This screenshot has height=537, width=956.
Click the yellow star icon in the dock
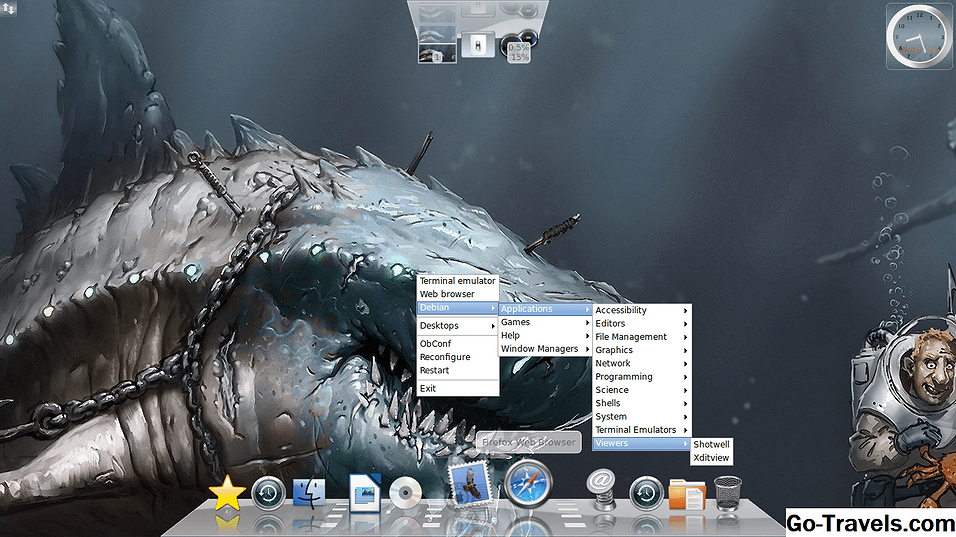point(227,492)
